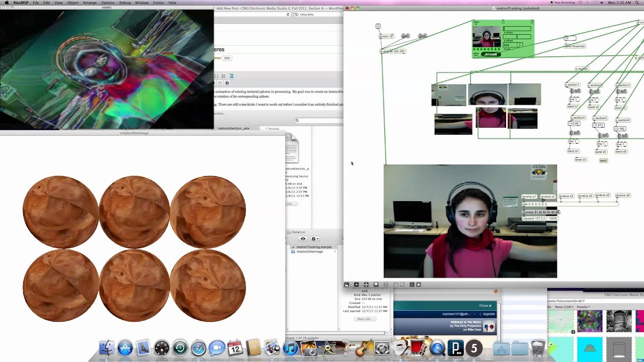644x362 pixels.
Task: Click the number box above send threshold
Action: click(570, 38)
